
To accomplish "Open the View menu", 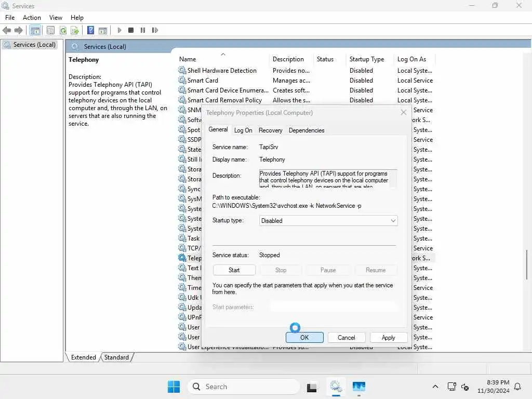I will click(56, 18).
